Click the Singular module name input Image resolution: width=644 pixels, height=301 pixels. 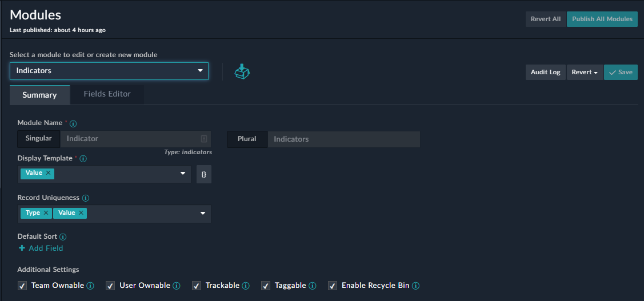click(135, 139)
